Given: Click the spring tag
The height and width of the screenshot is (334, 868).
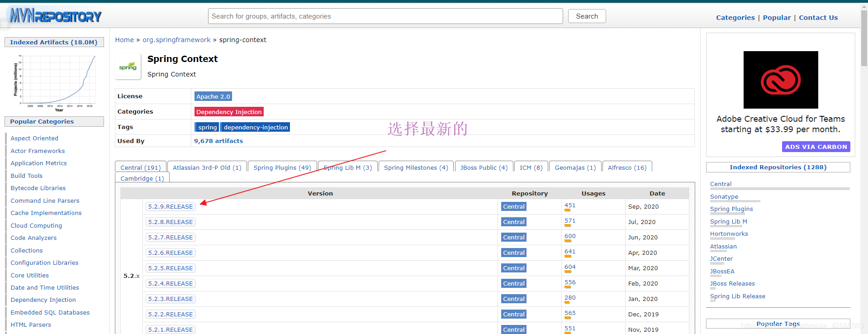Looking at the screenshot, I should click(207, 127).
